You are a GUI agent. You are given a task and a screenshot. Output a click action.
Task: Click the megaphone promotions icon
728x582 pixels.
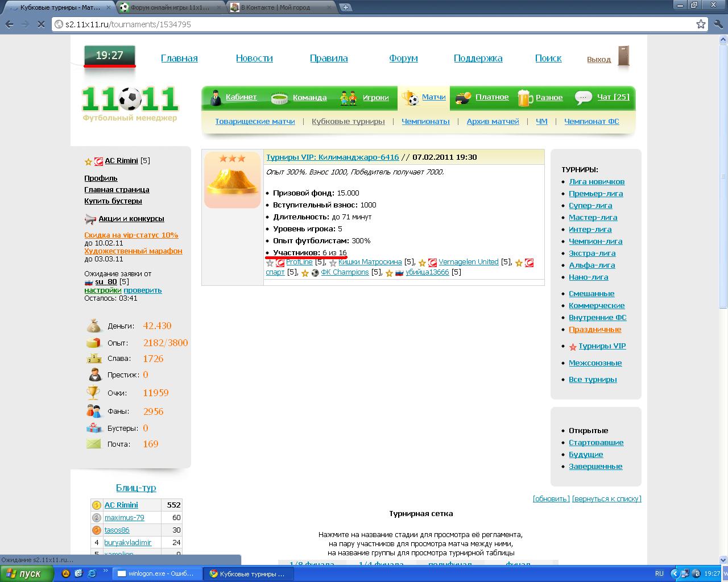90,219
